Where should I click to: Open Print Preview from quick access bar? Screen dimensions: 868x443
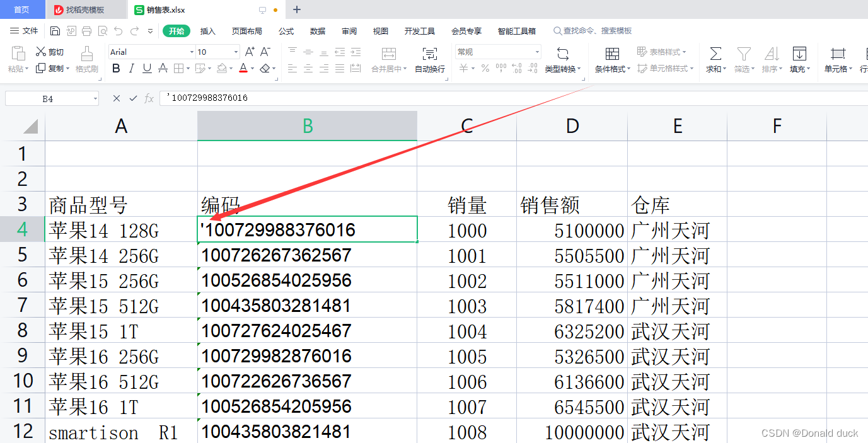[x=102, y=31]
